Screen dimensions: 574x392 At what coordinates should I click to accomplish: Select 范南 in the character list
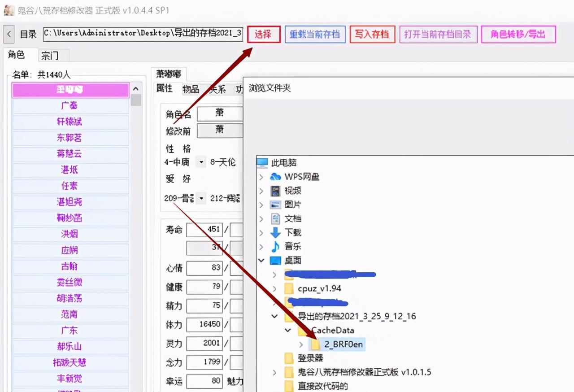pyautogui.click(x=70, y=314)
